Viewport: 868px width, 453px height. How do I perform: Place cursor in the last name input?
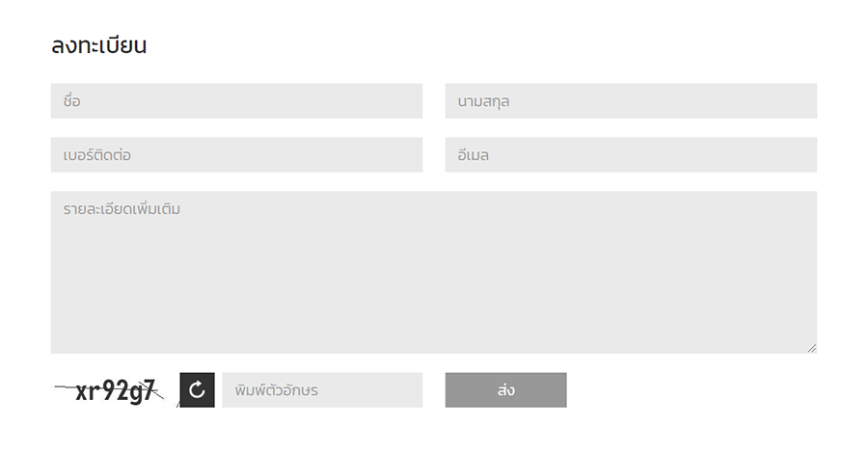point(631,101)
